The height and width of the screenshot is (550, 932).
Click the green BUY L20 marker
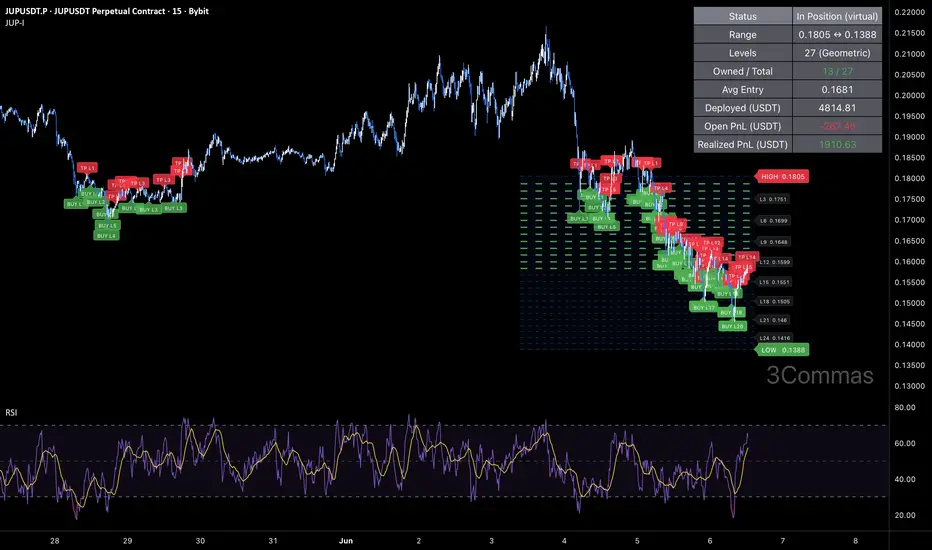[732, 326]
